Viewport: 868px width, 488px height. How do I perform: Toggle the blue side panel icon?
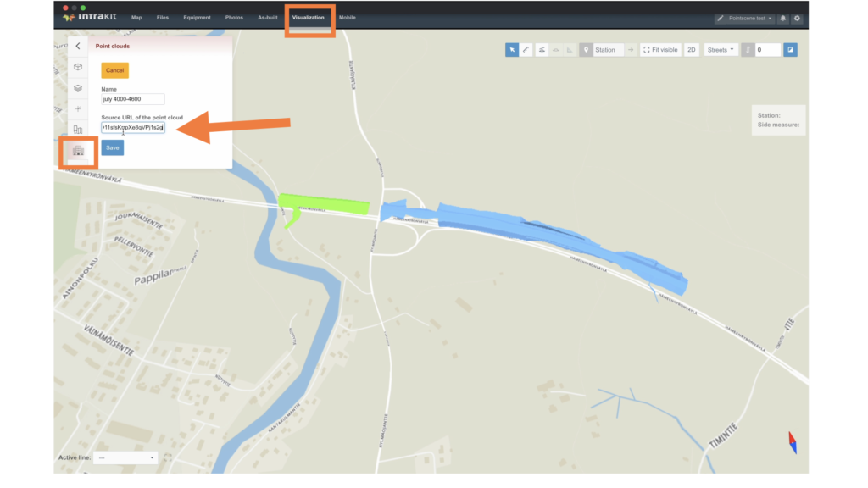coord(791,50)
